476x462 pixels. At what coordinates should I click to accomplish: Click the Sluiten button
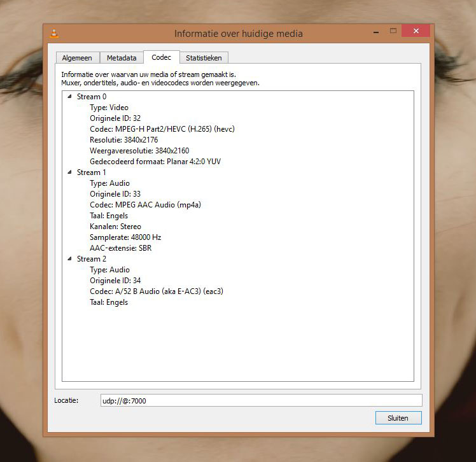point(398,418)
